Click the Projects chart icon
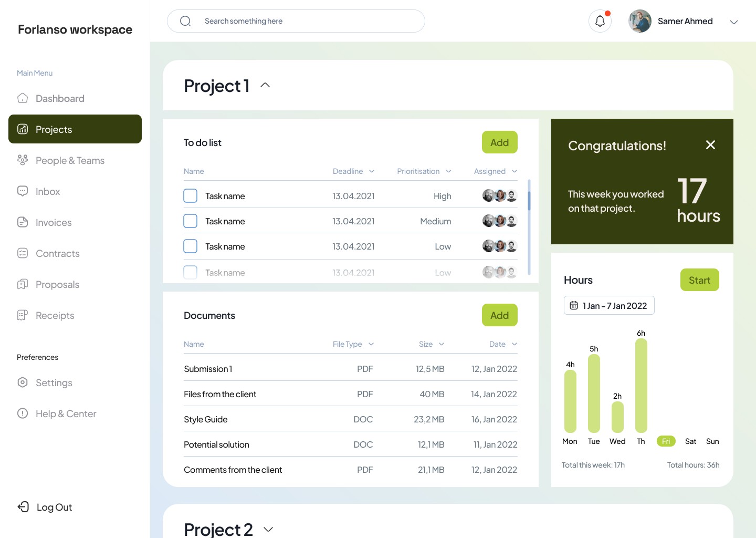 pos(23,129)
